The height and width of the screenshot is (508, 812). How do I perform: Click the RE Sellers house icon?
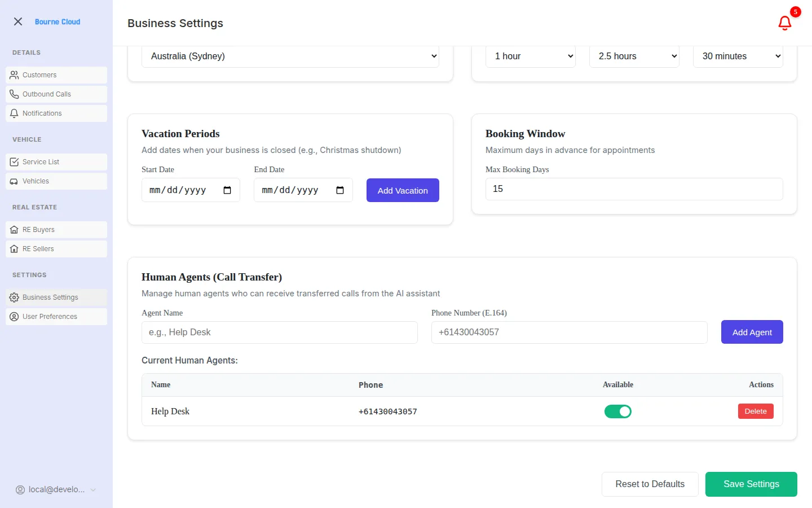14,249
